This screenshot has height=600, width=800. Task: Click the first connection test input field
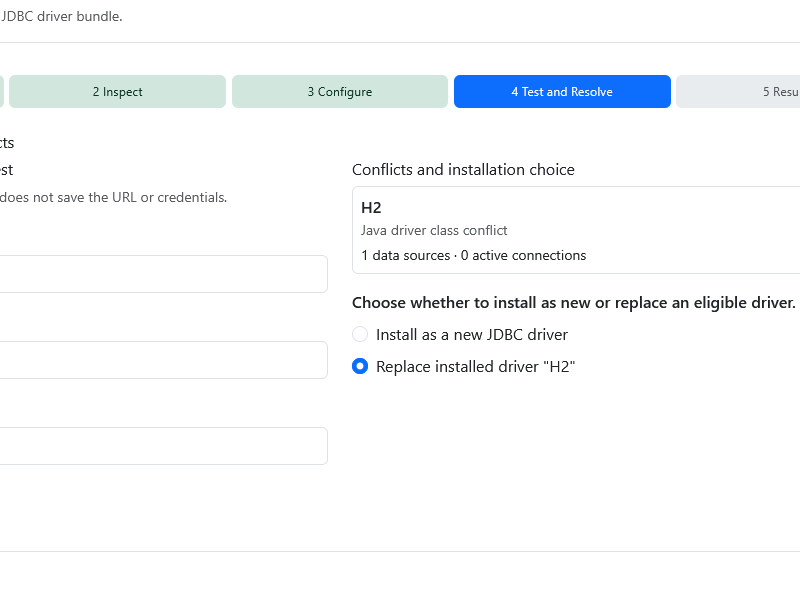point(163,274)
